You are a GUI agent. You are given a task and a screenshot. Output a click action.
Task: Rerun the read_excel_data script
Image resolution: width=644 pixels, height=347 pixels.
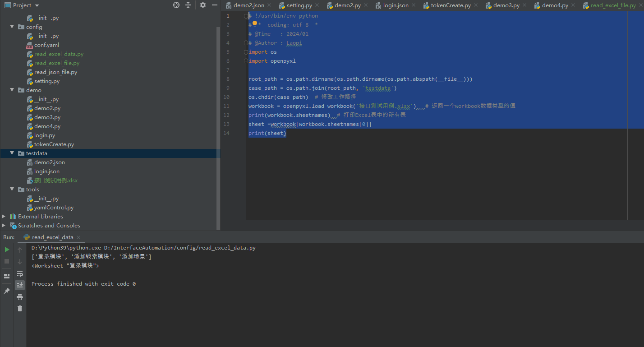coord(6,250)
